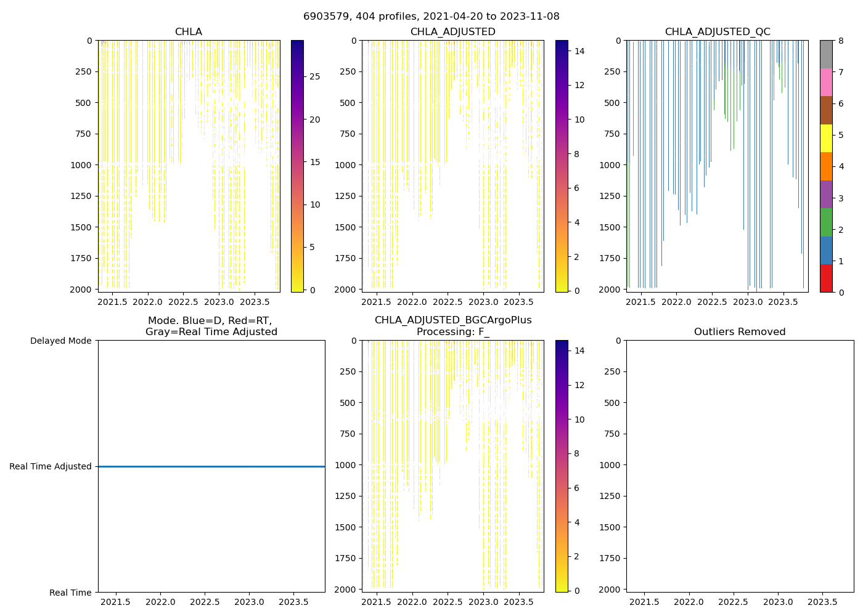
Task: Choose the pink segment of QC colorbar
Action: pyautogui.click(x=826, y=82)
